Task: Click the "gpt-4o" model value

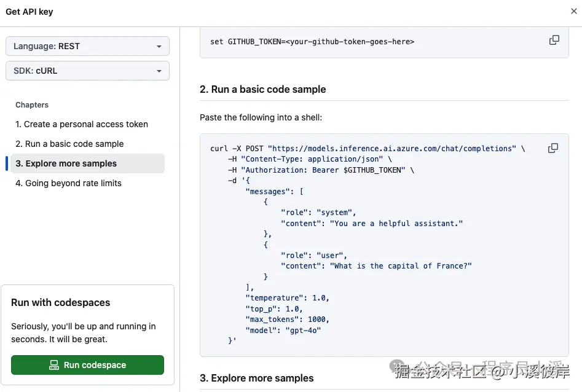Action: 301,330
